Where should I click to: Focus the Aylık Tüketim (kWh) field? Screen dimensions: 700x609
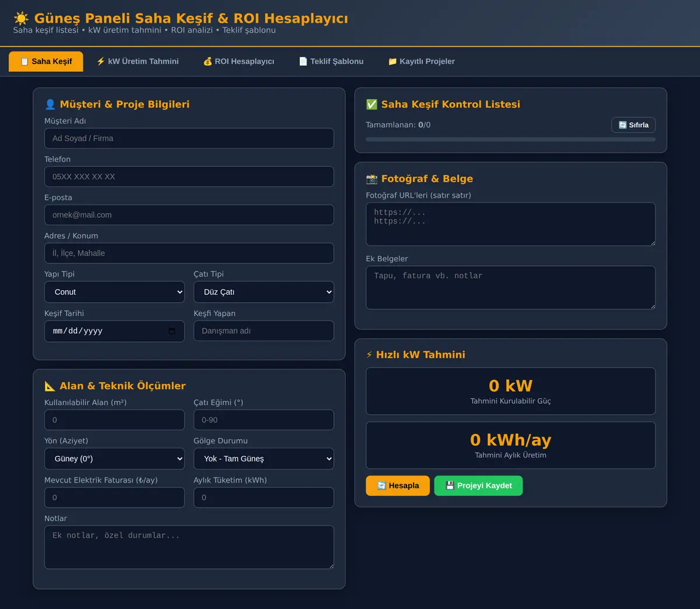point(264,498)
